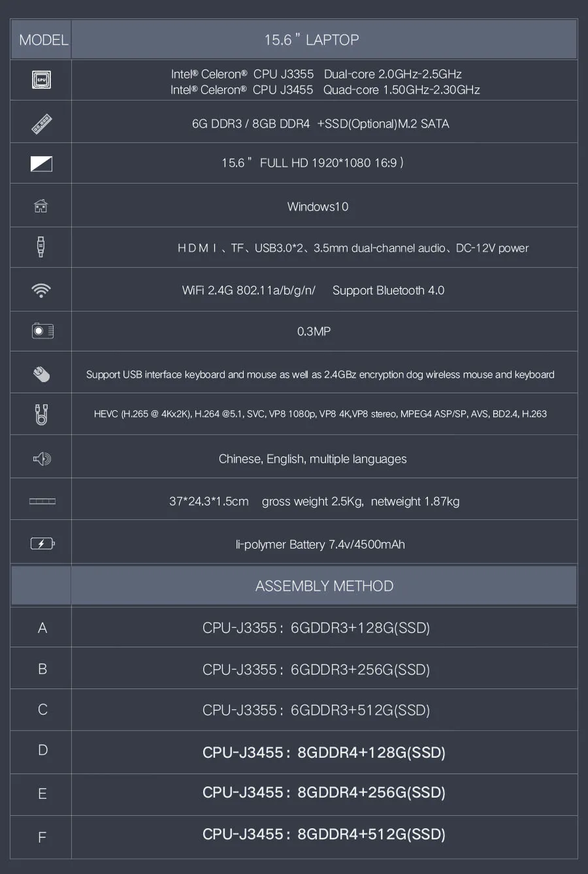Choose assembly option F row label
This screenshot has height=874, width=588.
pyautogui.click(x=42, y=837)
